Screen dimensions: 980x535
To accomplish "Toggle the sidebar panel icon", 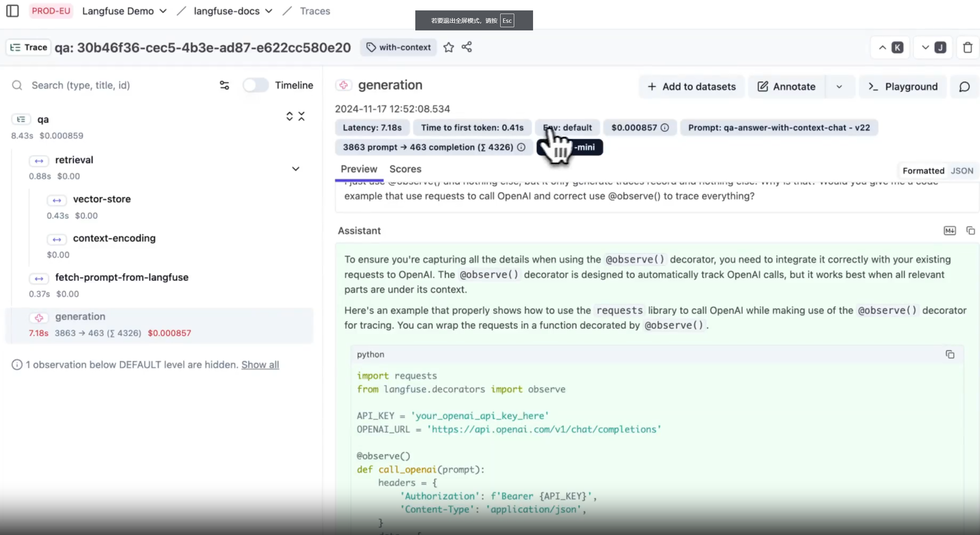I will point(12,11).
